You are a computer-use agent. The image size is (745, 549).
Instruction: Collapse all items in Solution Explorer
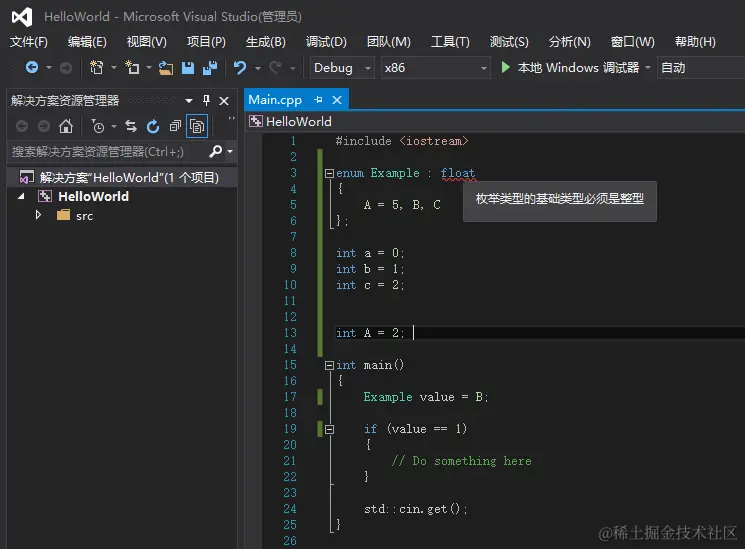(175, 126)
